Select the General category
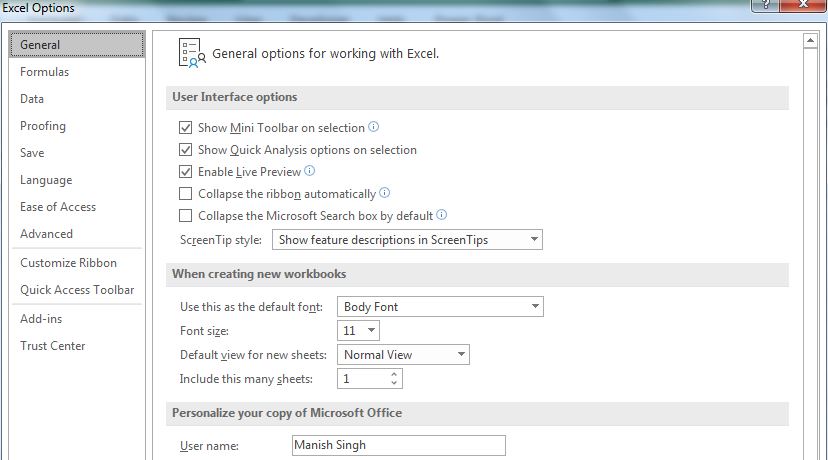The width and height of the screenshot is (828, 460). click(77, 44)
